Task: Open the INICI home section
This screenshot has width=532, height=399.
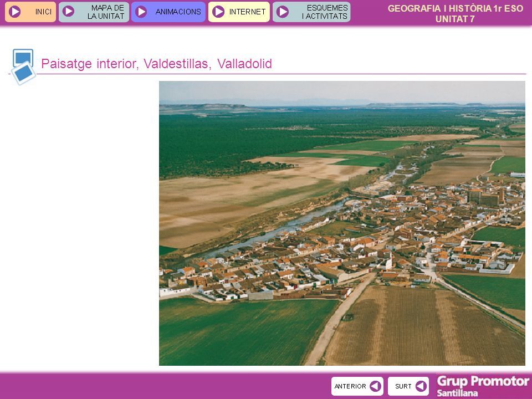Action: (x=30, y=12)
